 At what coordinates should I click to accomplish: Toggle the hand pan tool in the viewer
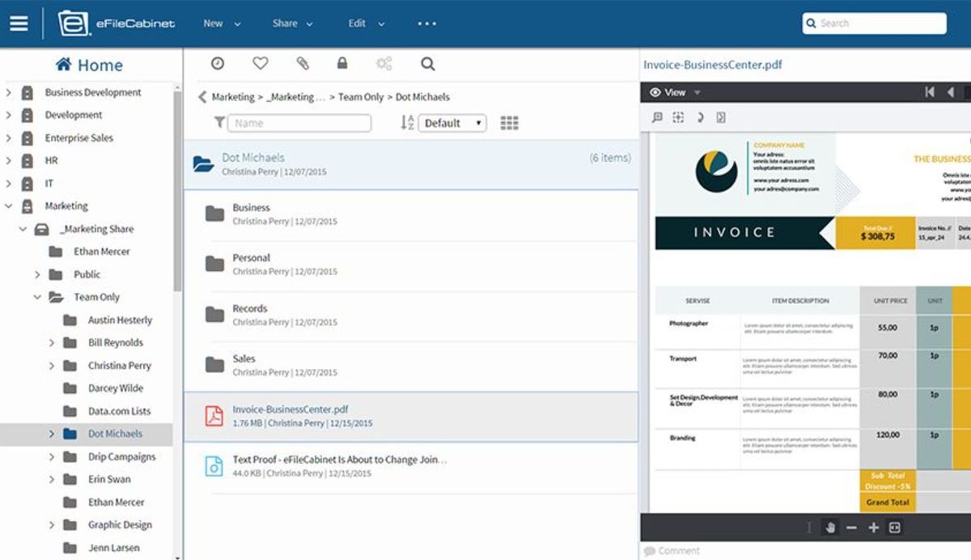click(x=831, y=528)
